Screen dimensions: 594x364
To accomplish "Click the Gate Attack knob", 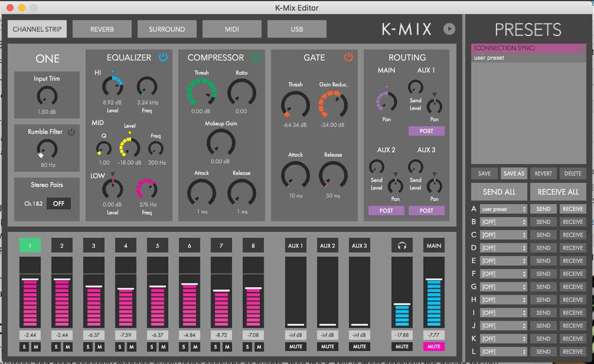I will (295, 175).
